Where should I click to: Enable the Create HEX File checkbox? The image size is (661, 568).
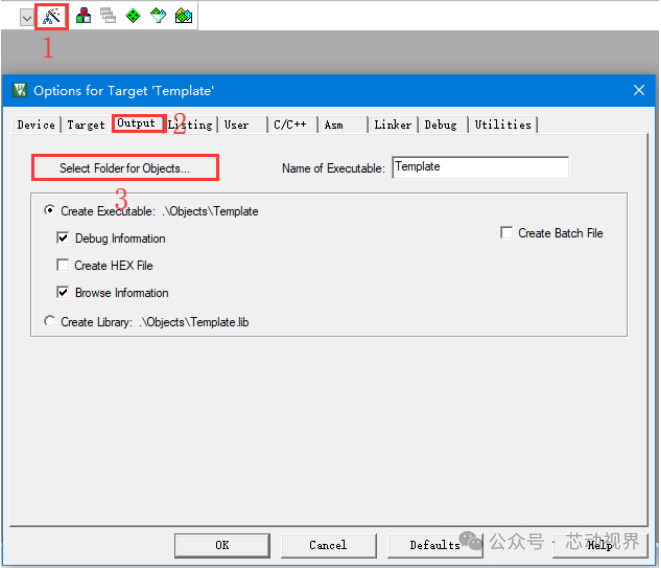63,265
